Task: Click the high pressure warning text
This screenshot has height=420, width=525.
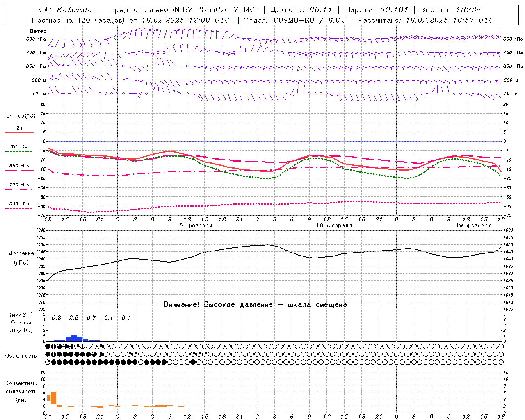Action: point(256,304)
